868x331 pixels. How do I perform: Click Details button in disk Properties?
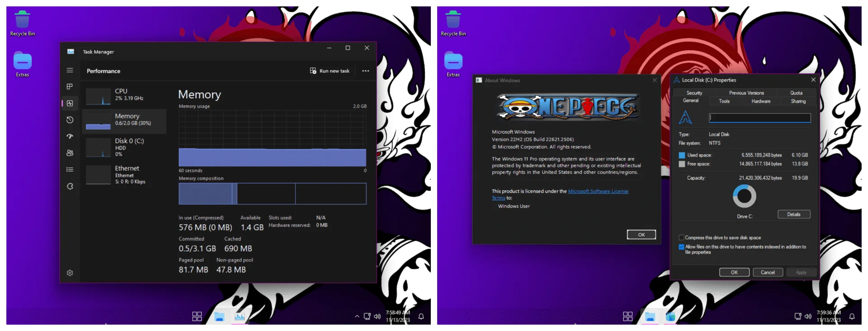[794, 214]
